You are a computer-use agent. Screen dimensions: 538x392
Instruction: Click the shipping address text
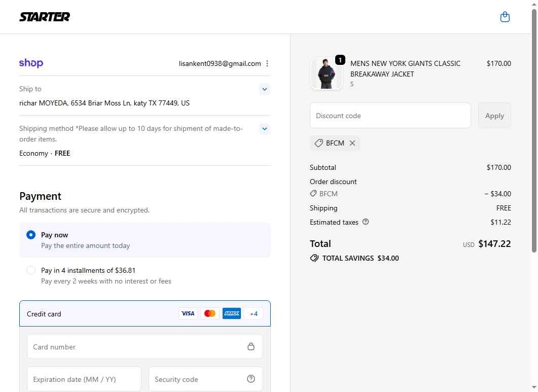104,103
